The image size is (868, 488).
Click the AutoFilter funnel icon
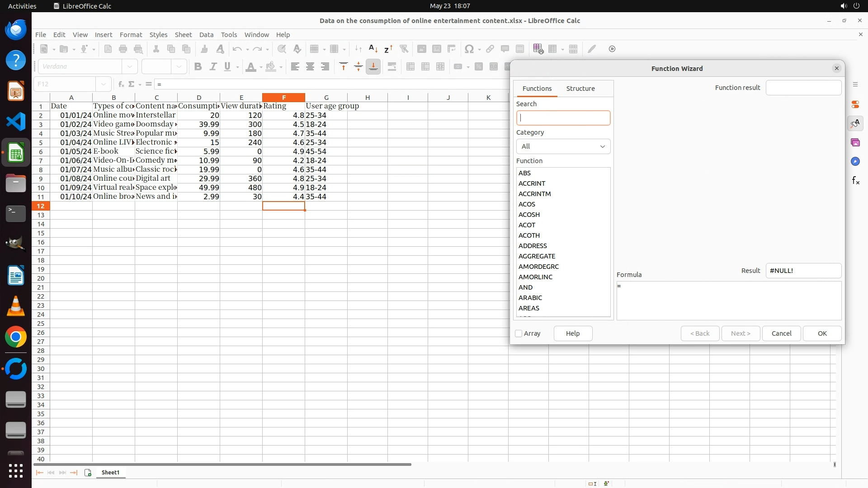click(404, 49)
